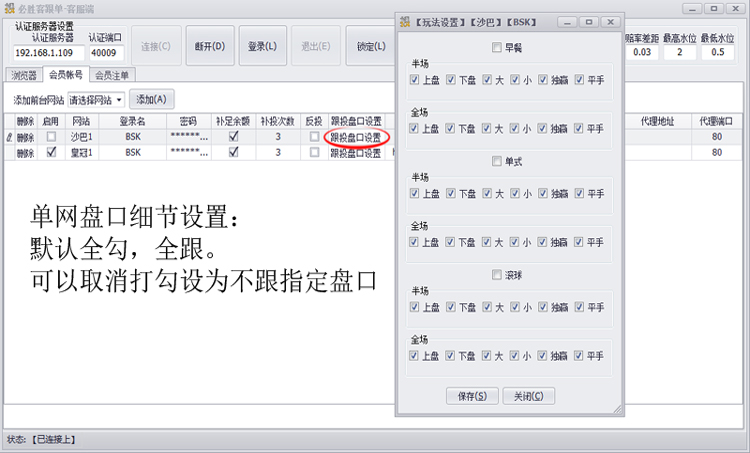
Task: Minimize the 玩法设置 dialog
Action: click(x=567, y=22)
